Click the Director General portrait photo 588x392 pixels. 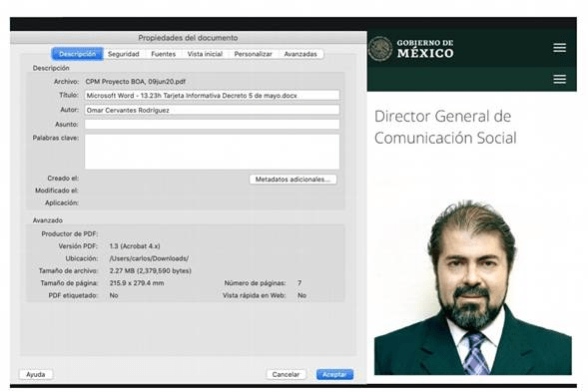point(473,286)
